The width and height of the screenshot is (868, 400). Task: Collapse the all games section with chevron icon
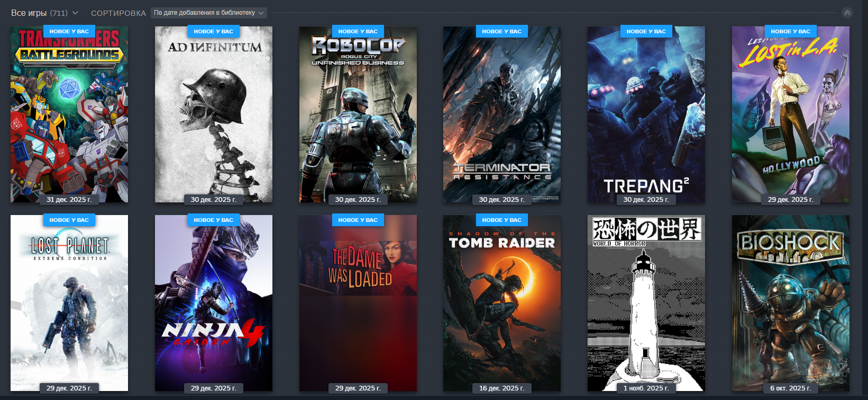pos(847,13)
